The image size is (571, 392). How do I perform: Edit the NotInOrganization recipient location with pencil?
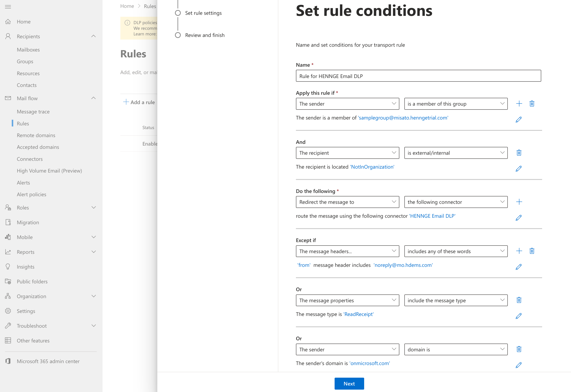(518, 169)
